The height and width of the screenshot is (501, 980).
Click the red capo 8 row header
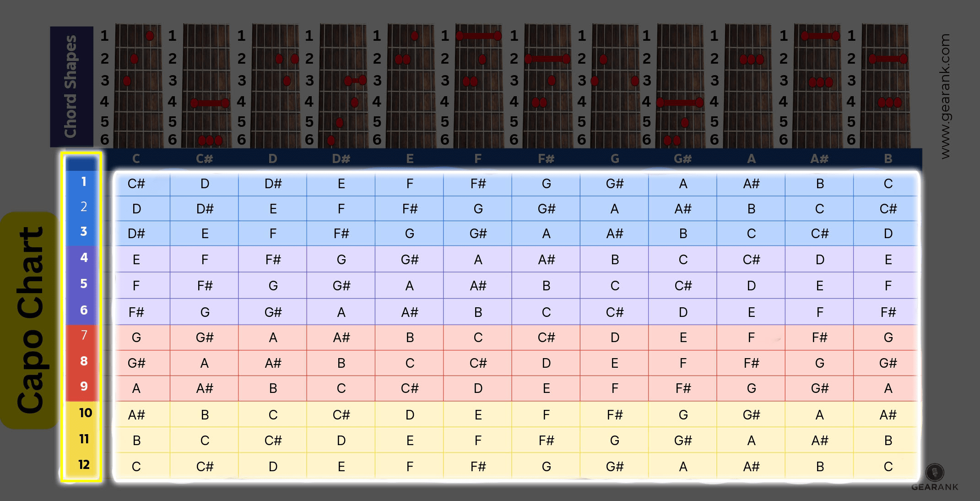(84, 363)
